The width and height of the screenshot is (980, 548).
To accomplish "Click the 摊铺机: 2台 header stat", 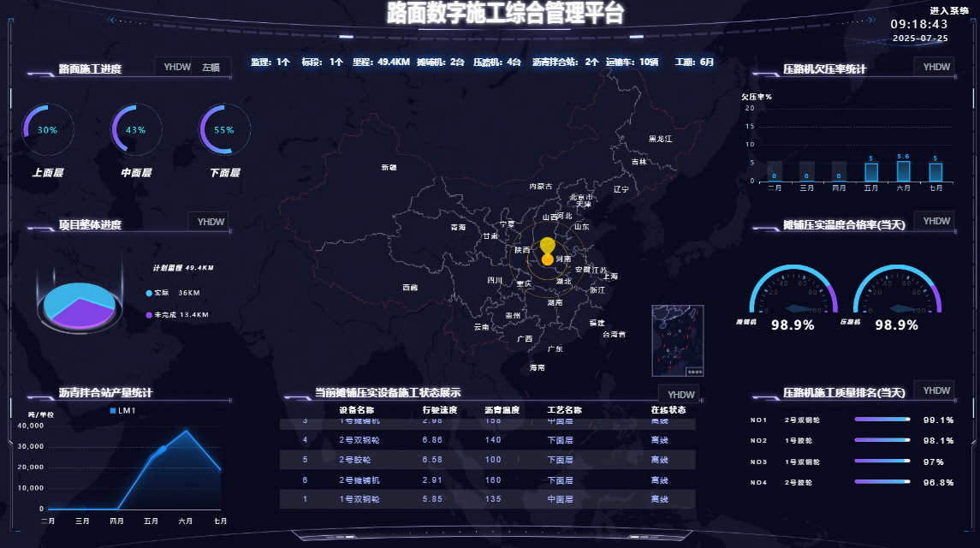I will (x=441, y=62).
